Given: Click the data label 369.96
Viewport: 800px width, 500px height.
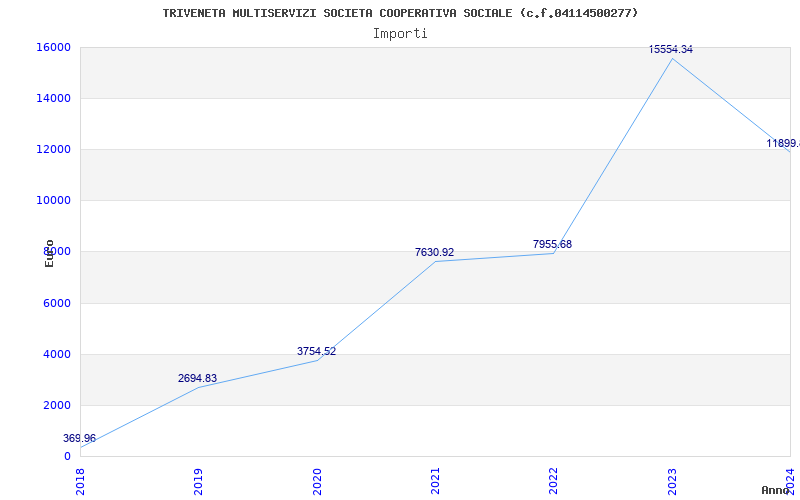Looking at the screenshot, I should coord(79,438).
